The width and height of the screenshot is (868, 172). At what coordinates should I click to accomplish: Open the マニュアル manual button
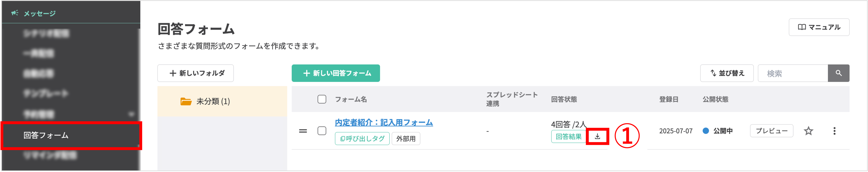click(x=819, y=27)
